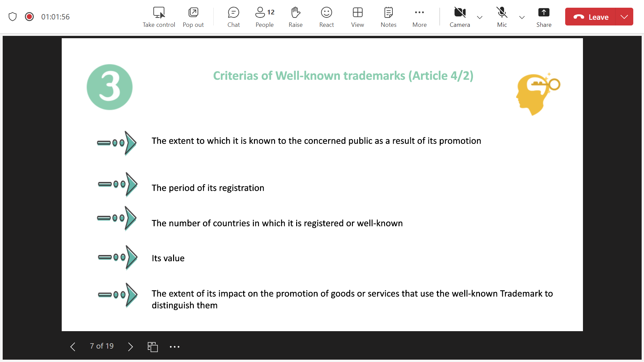
Task: Open Leave button dropdown arrow
Action: (x=624, y=17)
